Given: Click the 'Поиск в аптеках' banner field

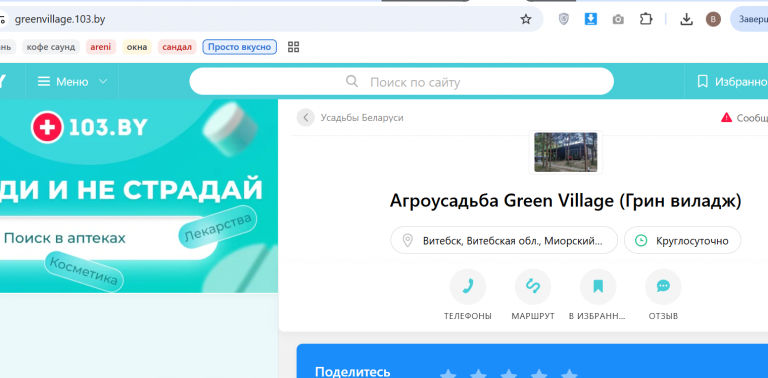Looking at the screenshot, I should 108,238.
